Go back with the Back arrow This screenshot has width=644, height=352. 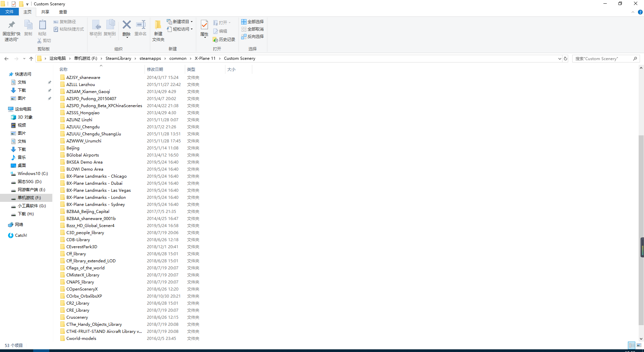coord(6,59)
